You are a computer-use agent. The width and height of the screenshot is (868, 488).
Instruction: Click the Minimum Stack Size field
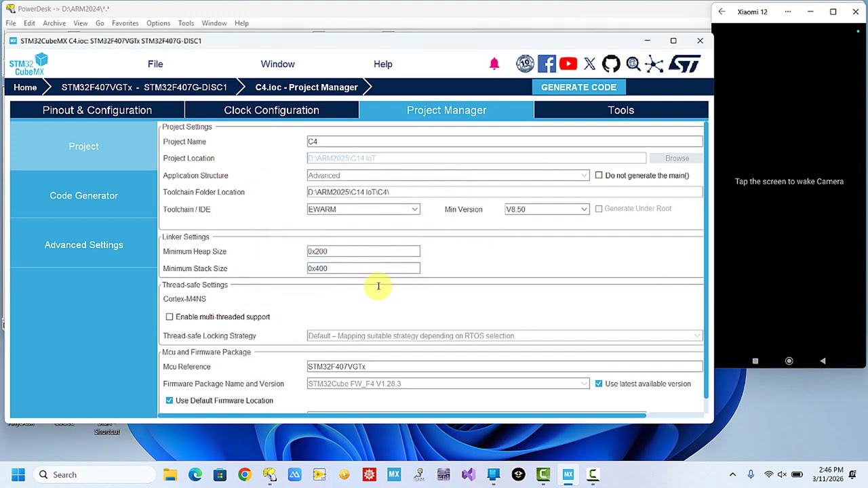363,268
